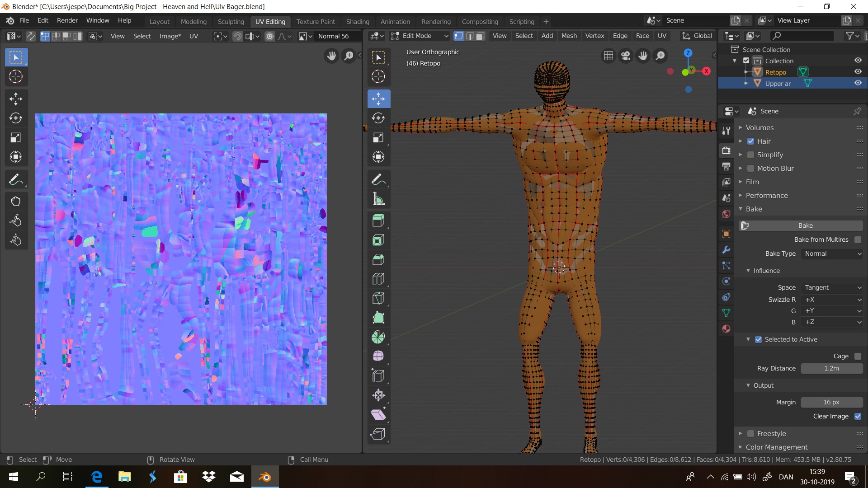Open the Render menu
This screenshot has width=868, height=488.
(67, 20)
